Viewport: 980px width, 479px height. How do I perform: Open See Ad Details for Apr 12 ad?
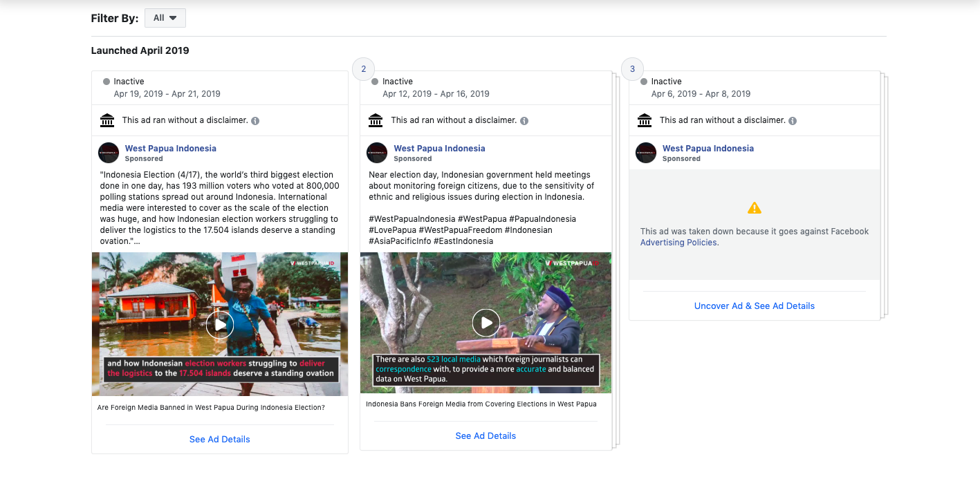pos(486,436)
